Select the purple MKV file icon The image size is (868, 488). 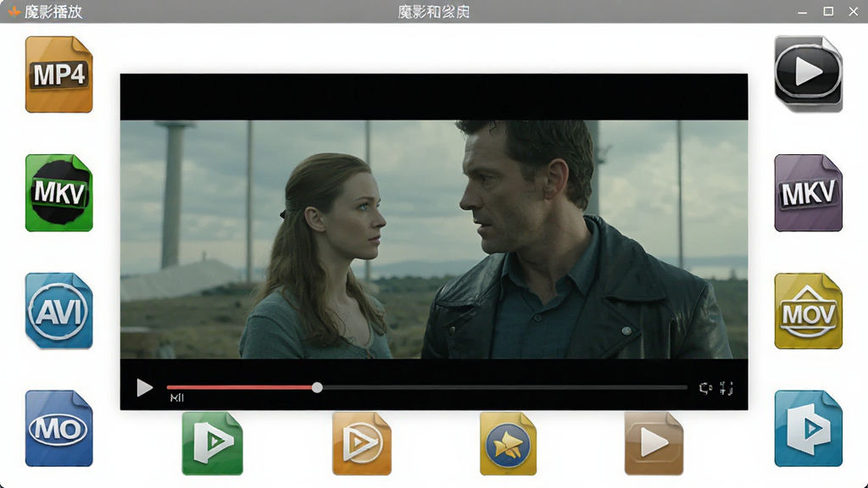point(808,192)
